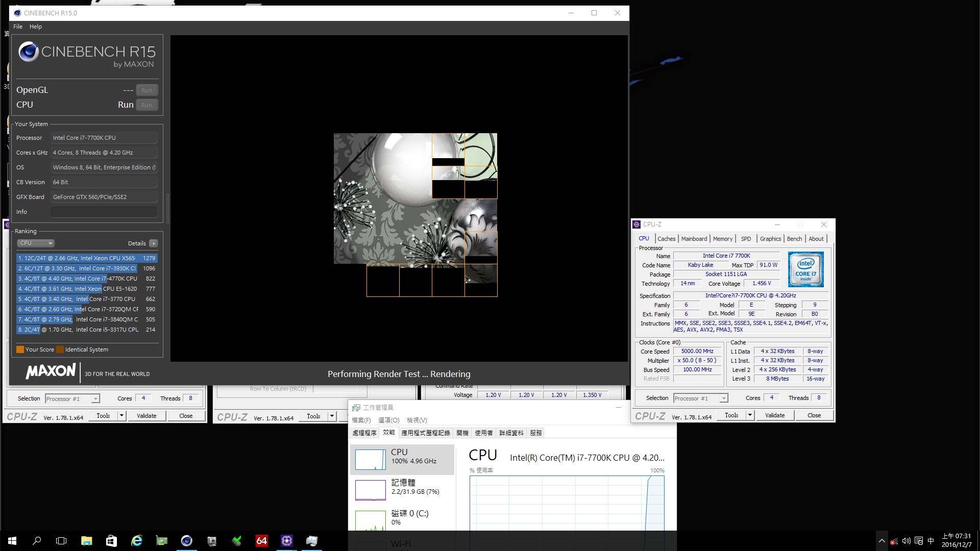
Task: Show hidden tray icons chevron
Action: coord(881,541)
